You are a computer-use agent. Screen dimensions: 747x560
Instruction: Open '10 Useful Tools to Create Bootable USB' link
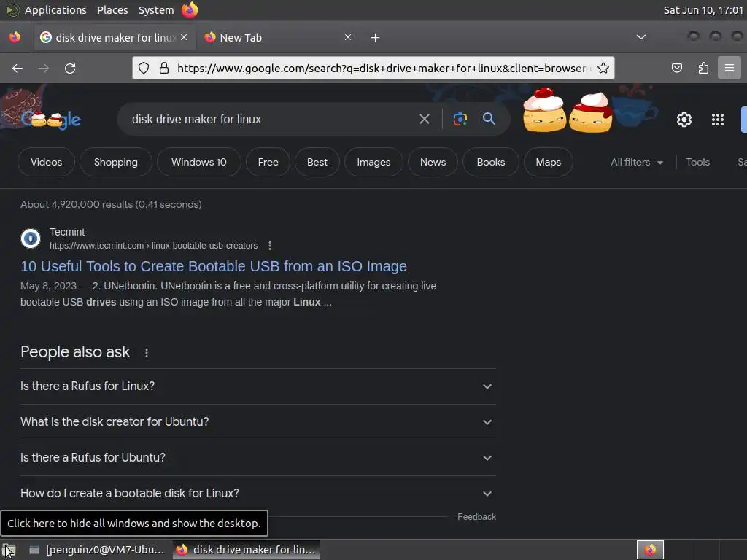214,266
